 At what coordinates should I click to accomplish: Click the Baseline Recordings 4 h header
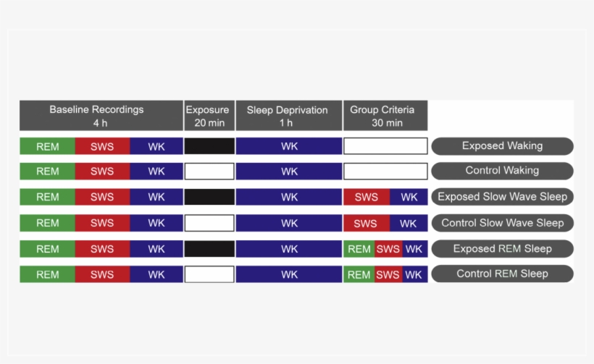[101, 116]
